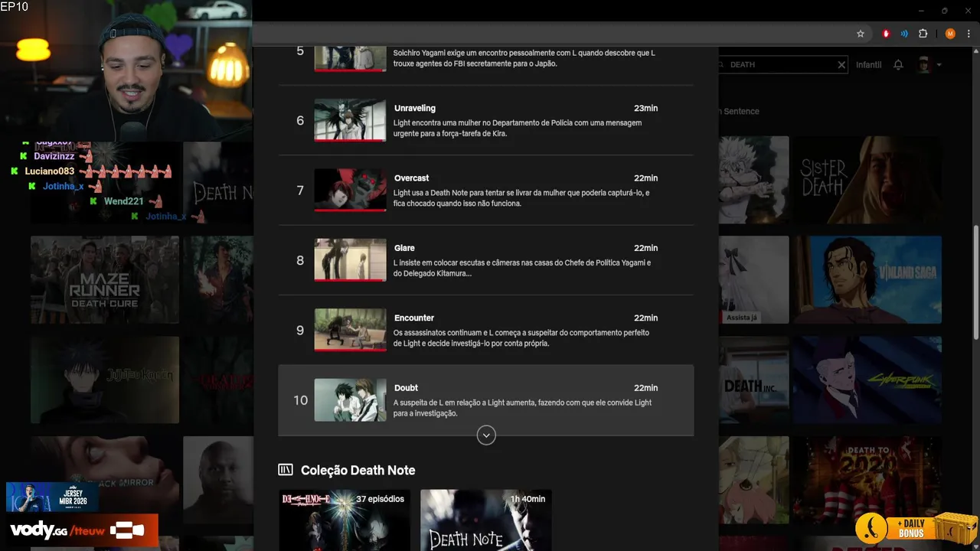Minimize the Chrome window
The width and height of the screenshot is (980, 551).
point(921,11)
